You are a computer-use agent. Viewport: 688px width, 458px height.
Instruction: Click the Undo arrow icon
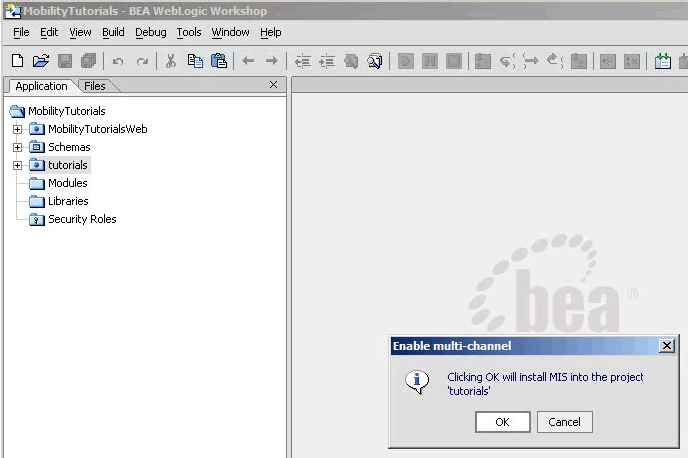(x=118, y=61)
